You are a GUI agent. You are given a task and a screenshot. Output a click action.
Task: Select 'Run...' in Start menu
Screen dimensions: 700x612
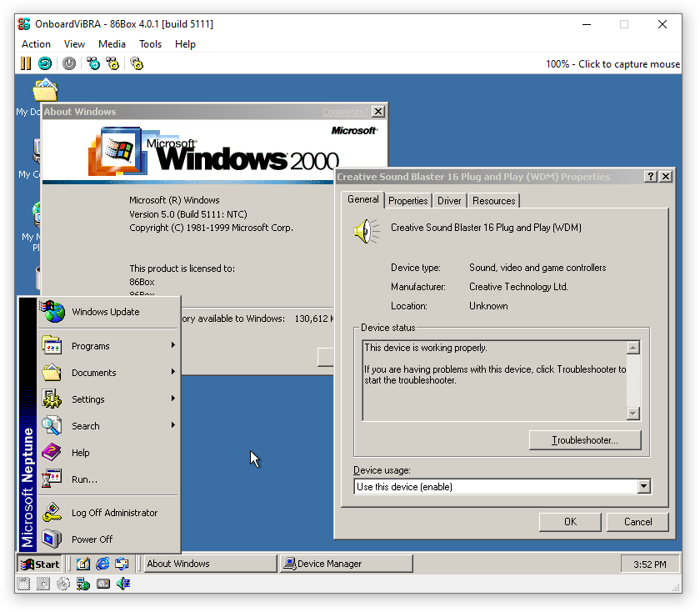coord(109,479)
